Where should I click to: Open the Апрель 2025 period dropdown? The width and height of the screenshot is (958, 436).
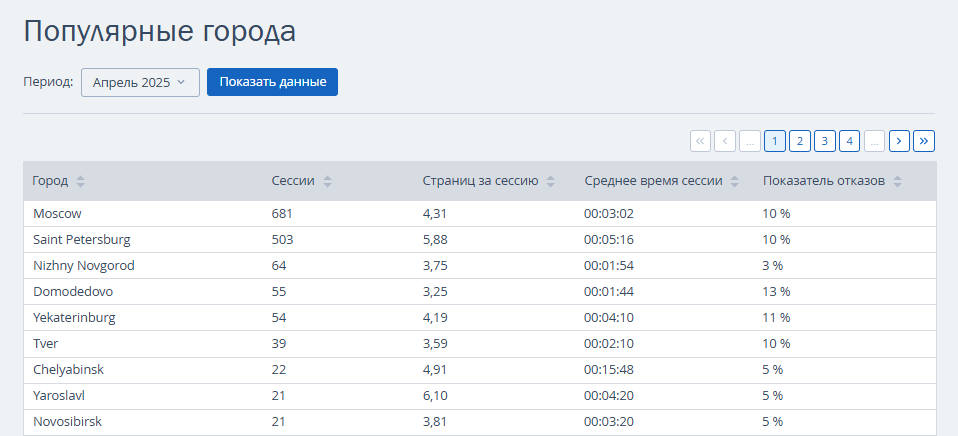[141, 82]
